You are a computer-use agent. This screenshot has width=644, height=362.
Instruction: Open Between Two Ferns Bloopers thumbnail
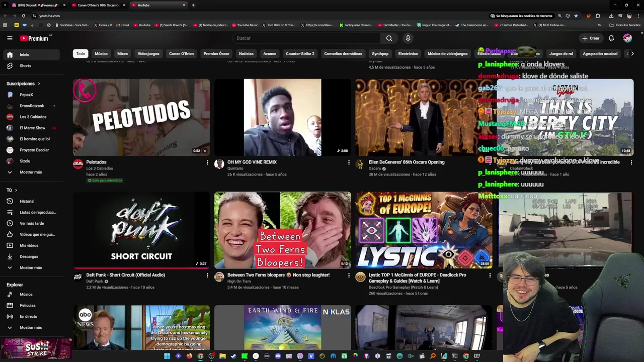[283, 230]
